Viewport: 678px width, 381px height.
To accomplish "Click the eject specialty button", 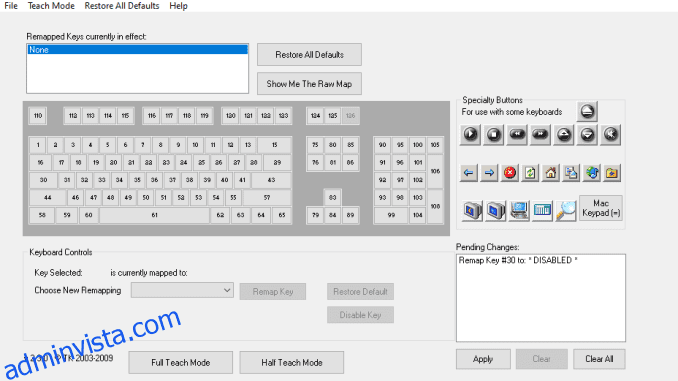I will pyautogui.click(x=587, y=112).
